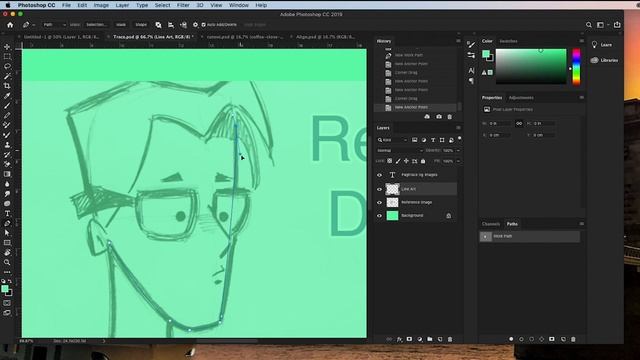The width and height of the screenshot is (640, 360).
Task: Open path operations icon in options bar
Action: point(158,25)
